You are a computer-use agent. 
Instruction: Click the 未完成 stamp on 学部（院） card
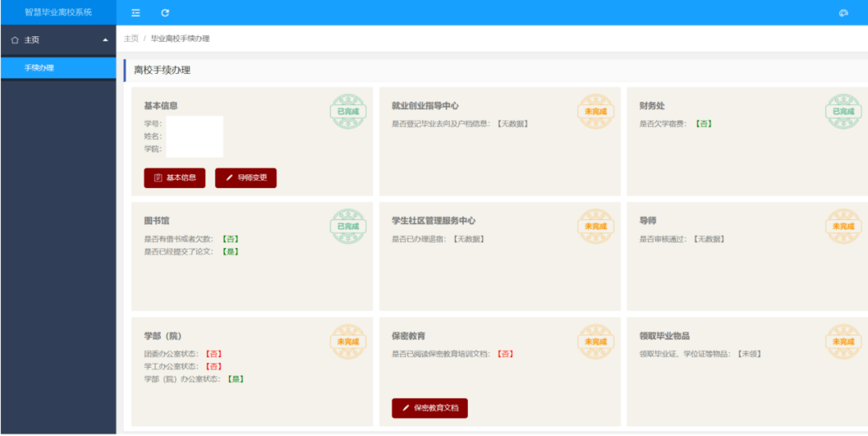coord(348,341)
